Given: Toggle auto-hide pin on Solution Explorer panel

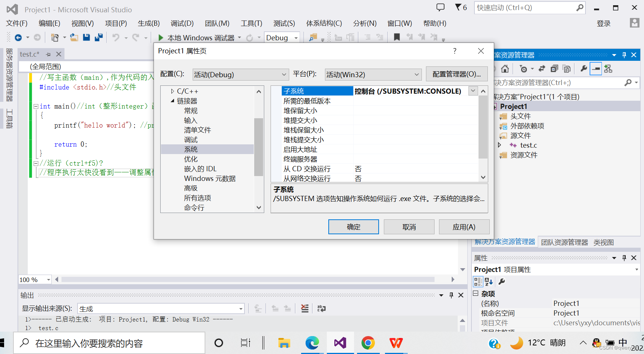Looking at the screenshot, I should pos(624,55).
